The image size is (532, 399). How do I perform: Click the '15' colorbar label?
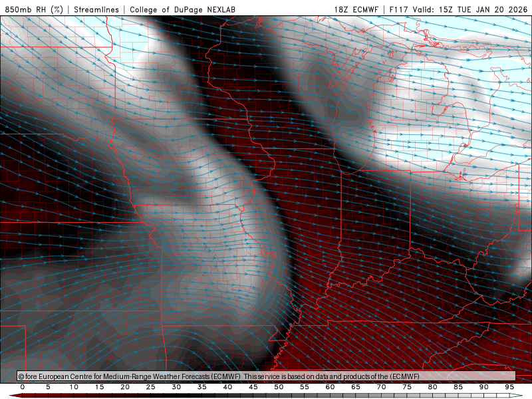coord(99,387)
